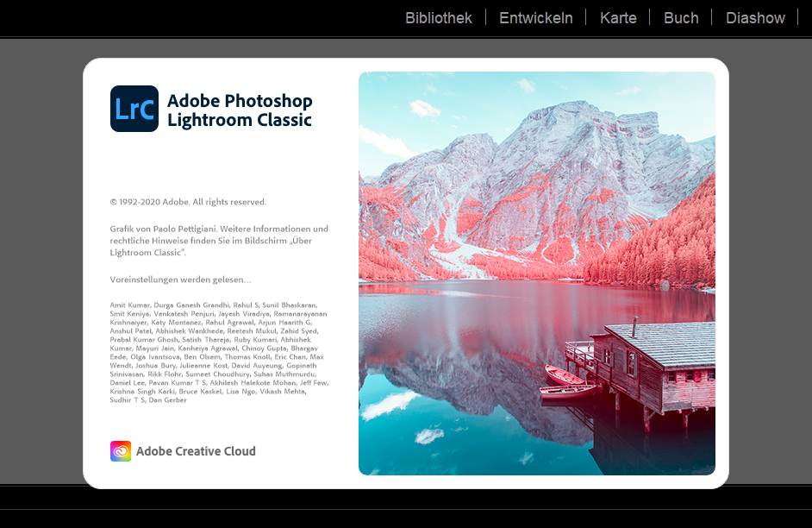The height and width of the screenshot is (528, 812).
Task: Click the pink mountain lake splash image
Action: pyautogui.click(x=537, y=273)
